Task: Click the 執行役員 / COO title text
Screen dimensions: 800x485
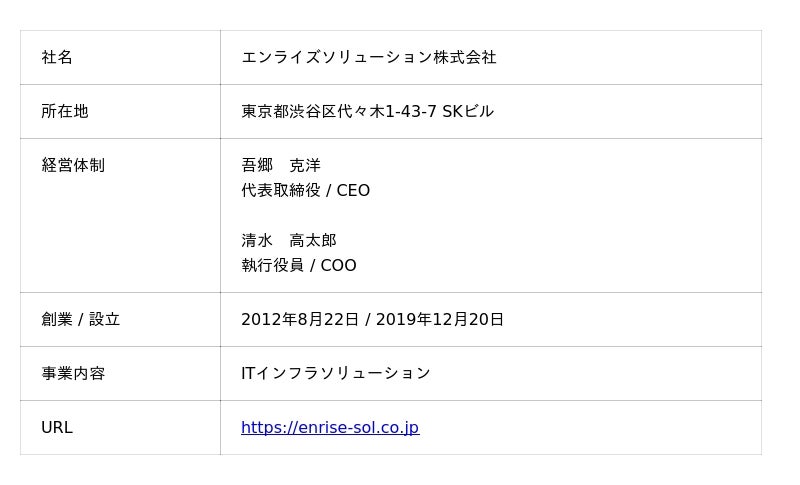Action: pos(299,265)
